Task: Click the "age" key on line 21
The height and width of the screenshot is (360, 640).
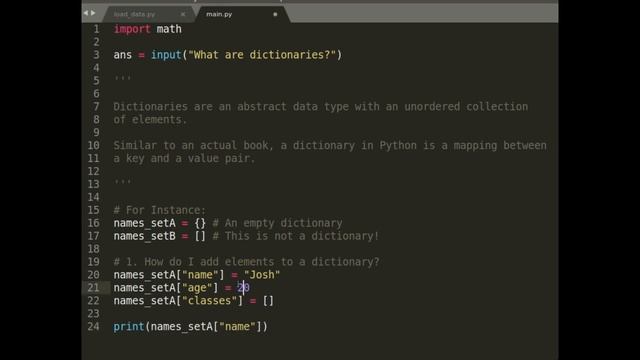Action: 197,288
